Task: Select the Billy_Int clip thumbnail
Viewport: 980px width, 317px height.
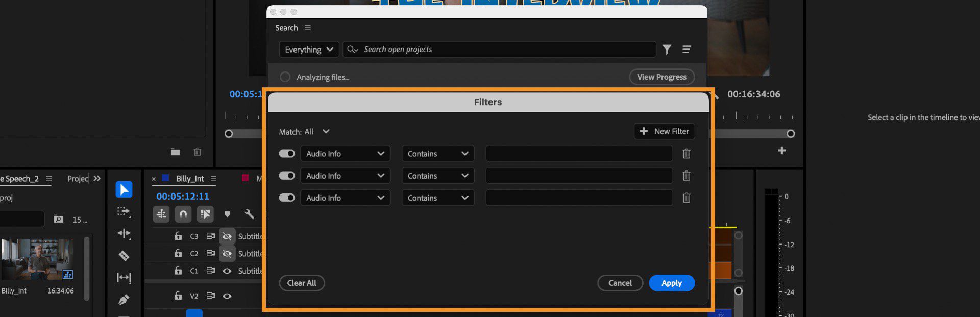Action: [37, 259]
